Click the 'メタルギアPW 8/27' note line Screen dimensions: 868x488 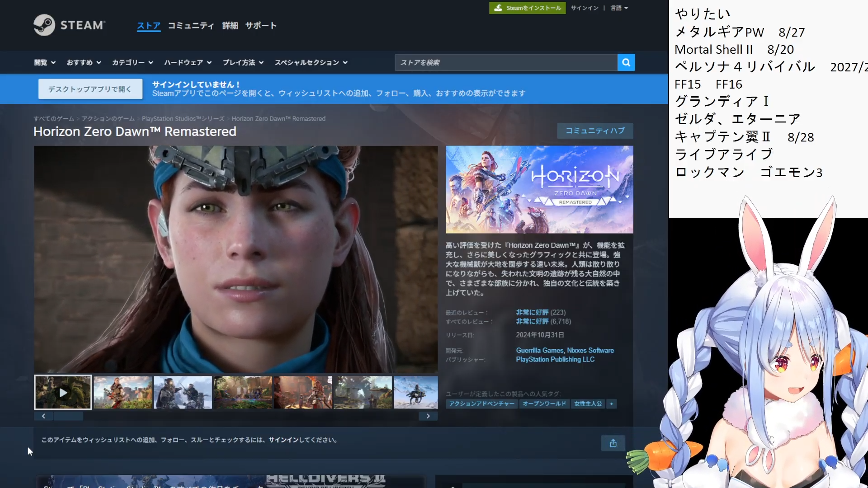click(740, 32)
